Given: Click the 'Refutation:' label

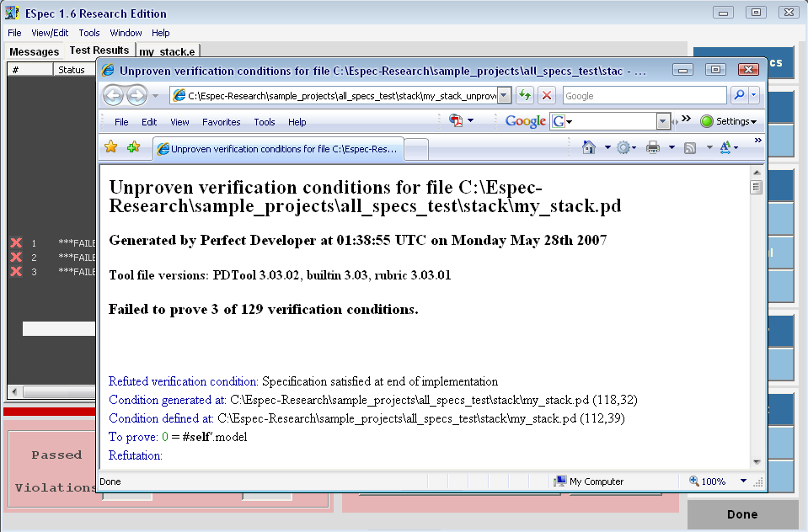Looking at the screenshot, I should [136, 455].
